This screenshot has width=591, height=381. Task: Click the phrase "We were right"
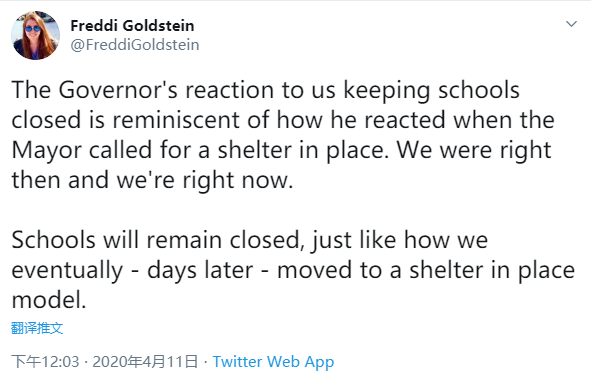click(473, 150)
